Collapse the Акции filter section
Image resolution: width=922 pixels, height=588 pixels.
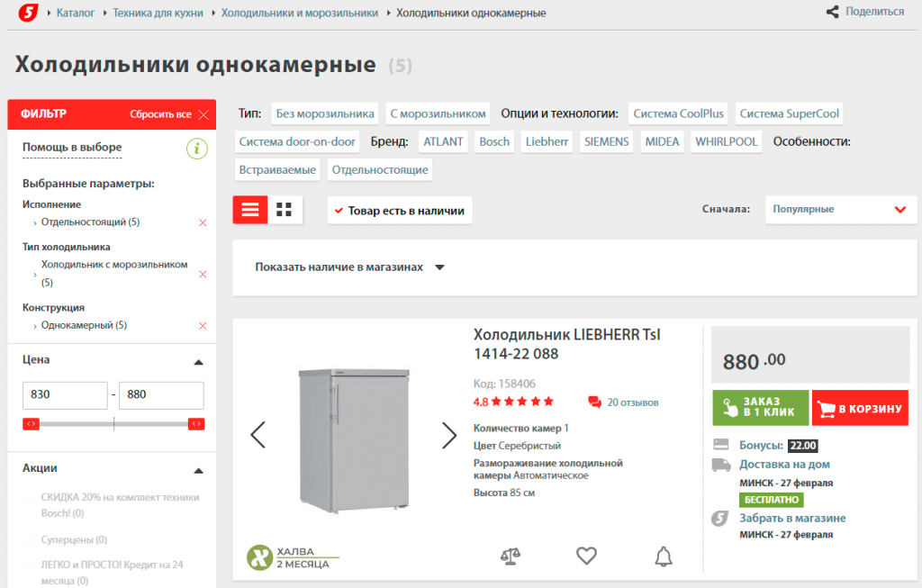point(199,471)
